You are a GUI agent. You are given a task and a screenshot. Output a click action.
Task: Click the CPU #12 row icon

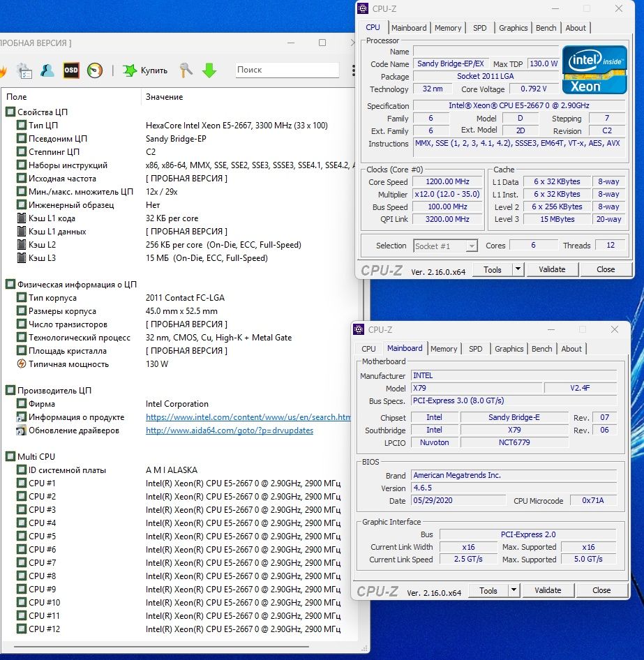pyautogui.click(x=22, y=629)
